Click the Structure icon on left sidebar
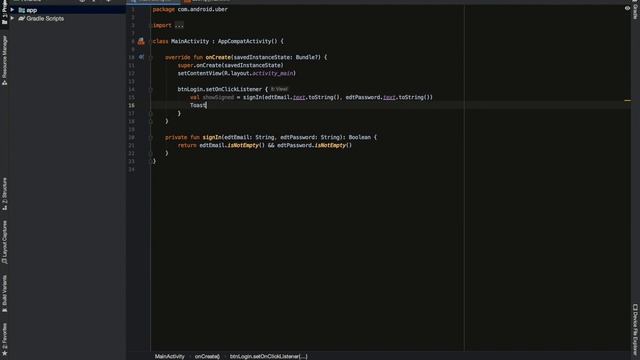This screenshot has width=640, height=360. pos(4,208)
